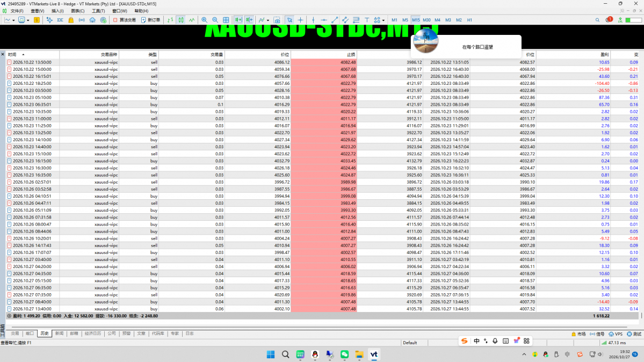Switch to the 交易 tab
This screenshot has width=644, height=362.
15,334
